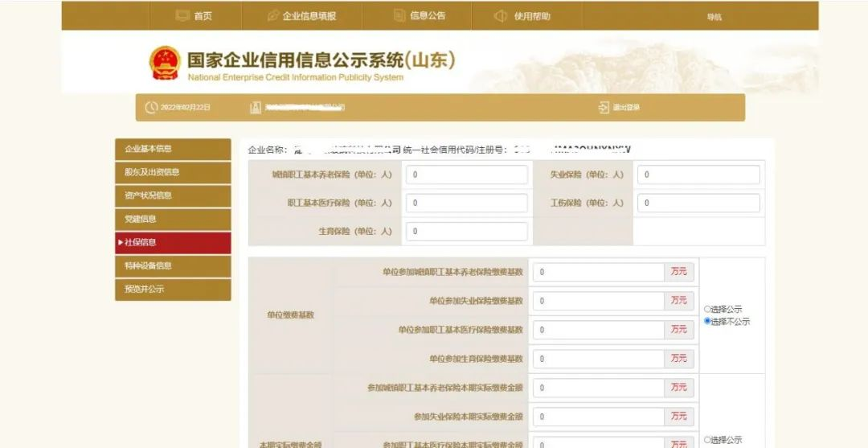Screen dimensions: 868x448
Task: Click the 企业信息填报 pencil icon
Action: pos(273,16)
